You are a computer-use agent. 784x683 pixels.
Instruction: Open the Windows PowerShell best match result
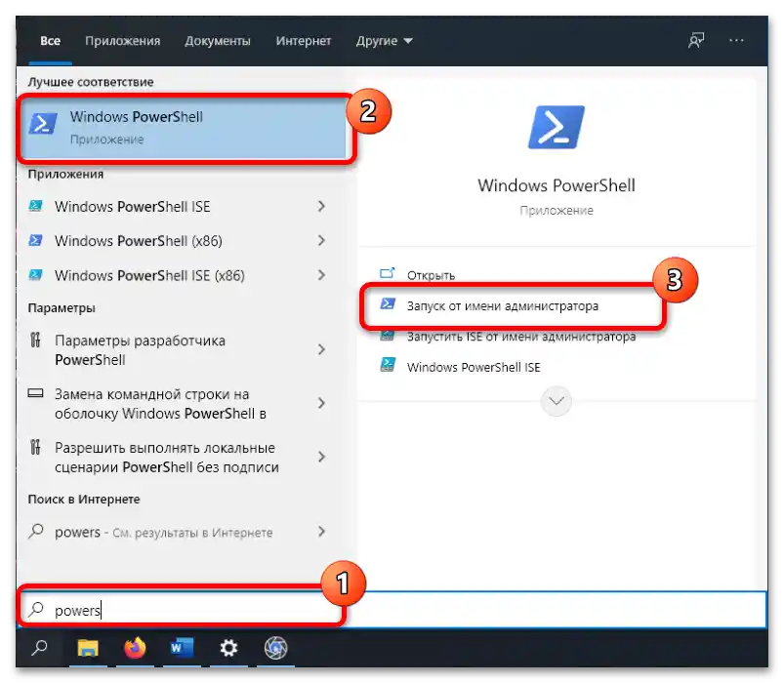183,128
